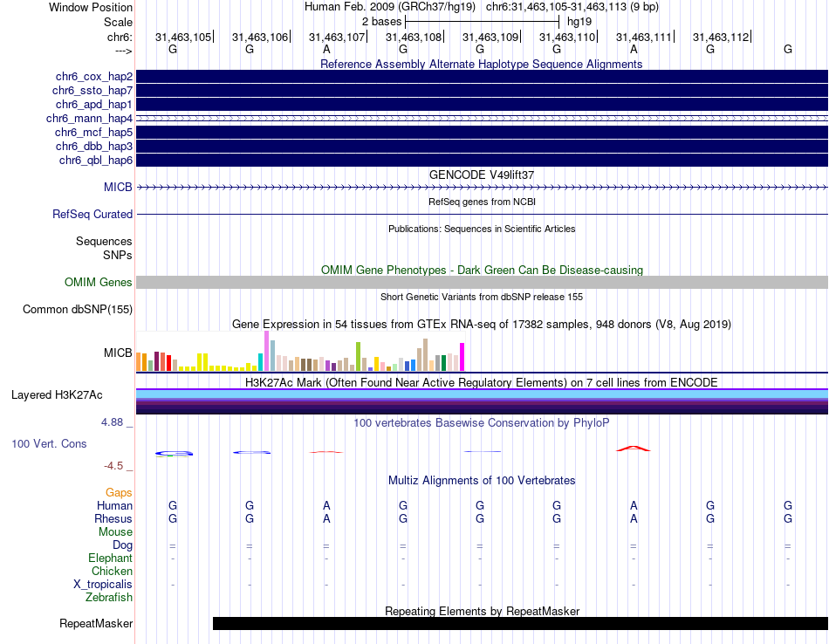Image resolution: width=829 pixels, height=644 pixels.
Task: Click the -4.5 PhyloP lower scale value
Action: pos(113,466)
